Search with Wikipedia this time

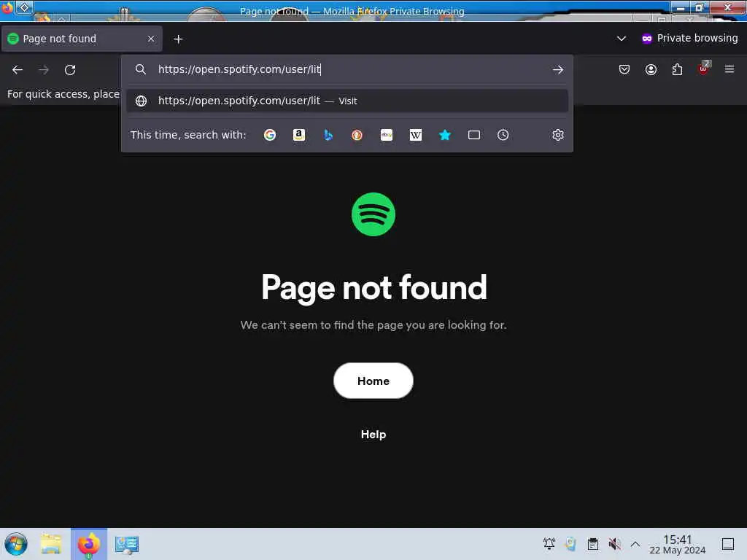415,135
